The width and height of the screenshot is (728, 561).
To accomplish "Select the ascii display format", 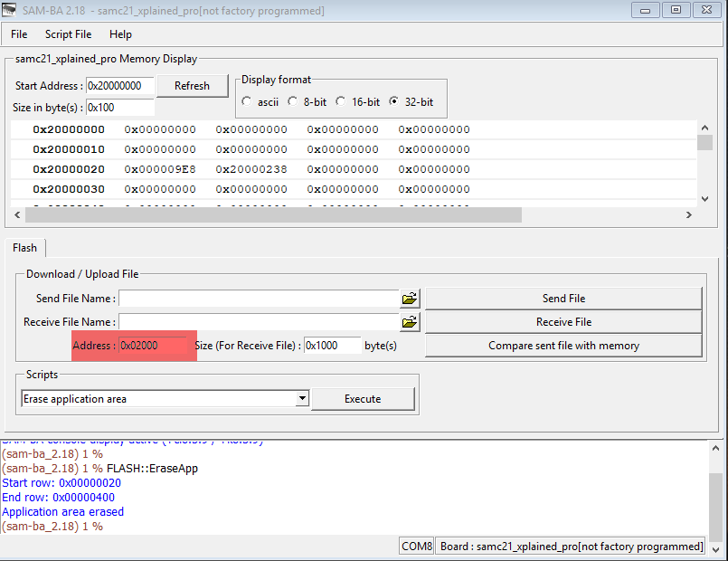I will 248,102.
